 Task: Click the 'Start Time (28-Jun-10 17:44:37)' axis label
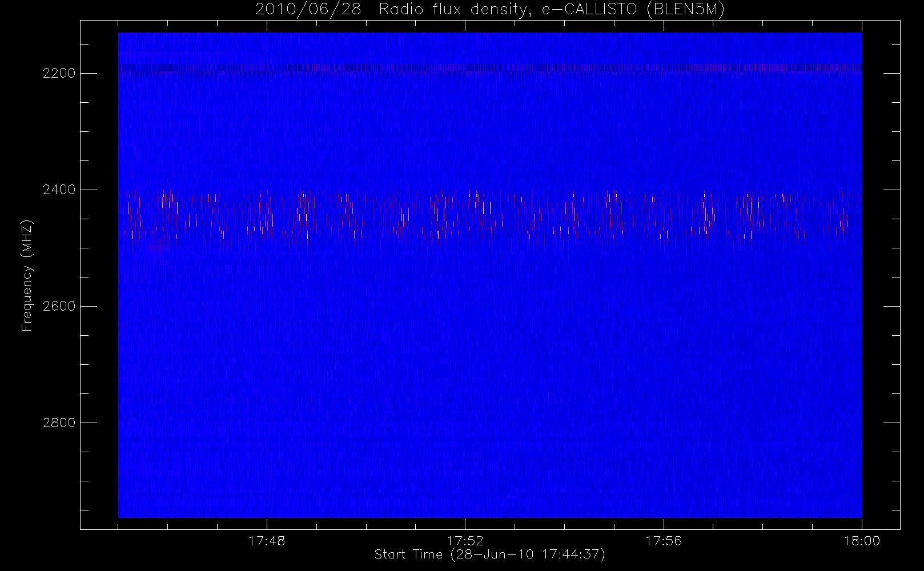(489, 554)
